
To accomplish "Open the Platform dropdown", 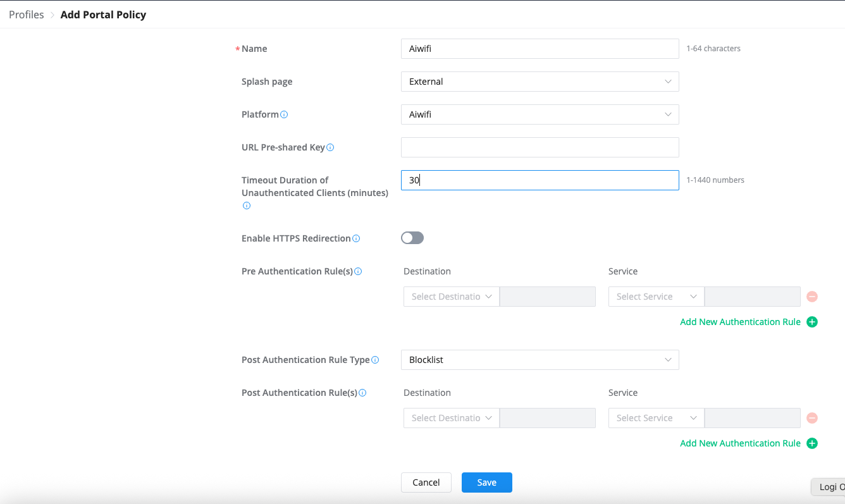I will (540, 114).
